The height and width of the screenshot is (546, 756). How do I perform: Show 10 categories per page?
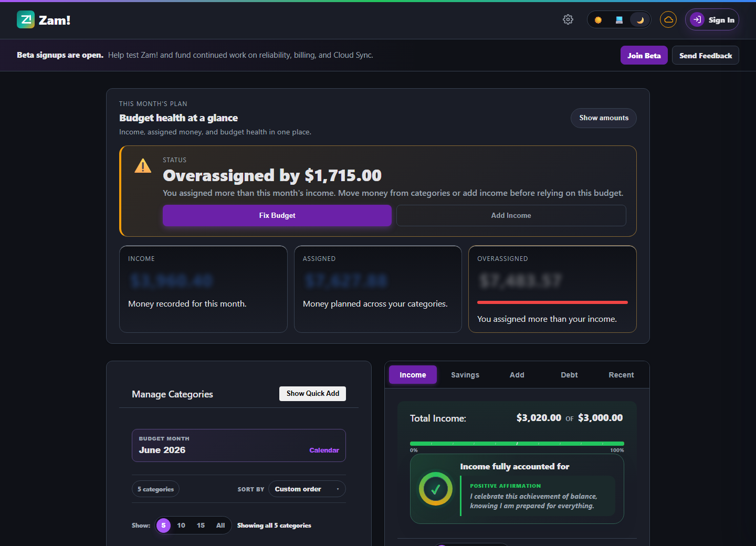coord(181,526)
